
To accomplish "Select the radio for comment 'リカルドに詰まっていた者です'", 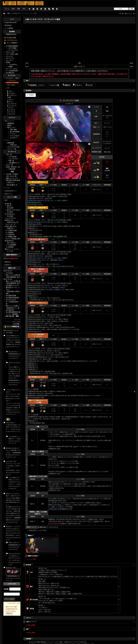I will coord(4,390).
